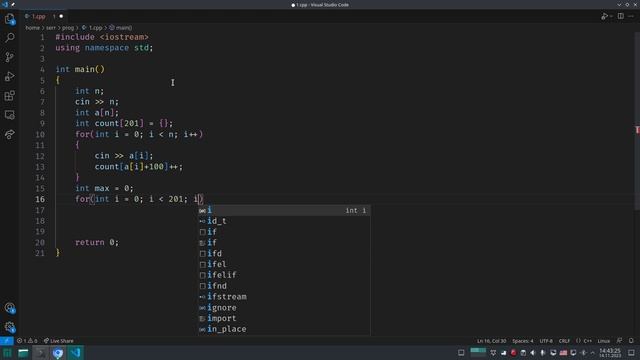Open the Source Control view
The image size is (640, 360).
pyautogui.click(x=9, y=57)
